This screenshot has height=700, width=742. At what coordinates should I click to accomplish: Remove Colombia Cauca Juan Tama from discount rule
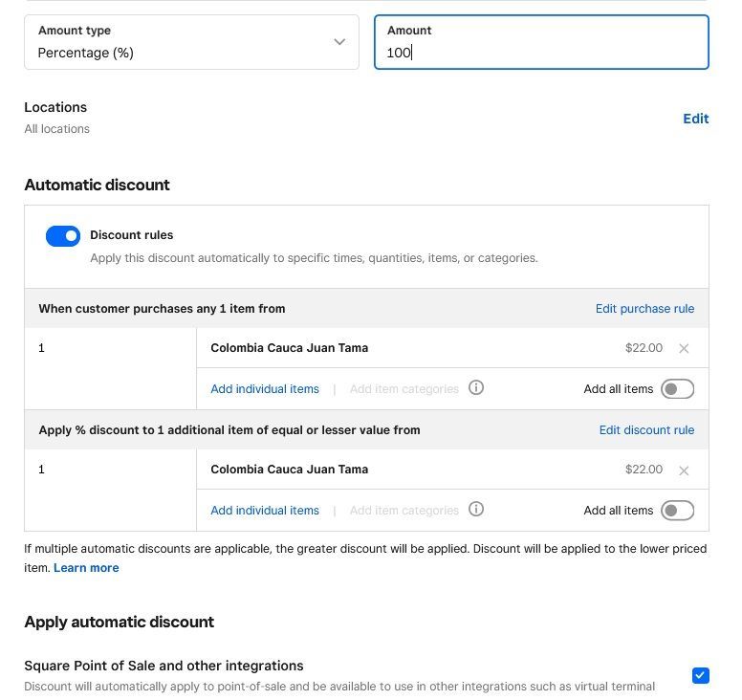coord(684,470)
